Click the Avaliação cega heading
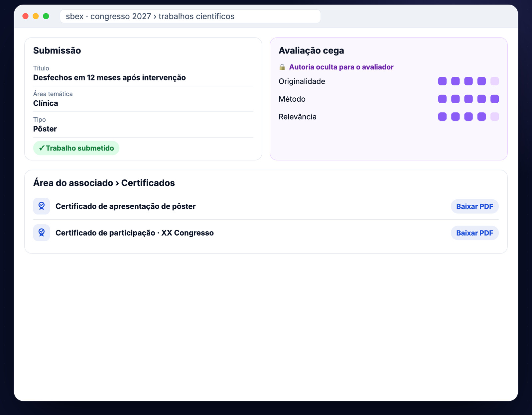This screenshot has width=532, height=415. coord(311,51)
